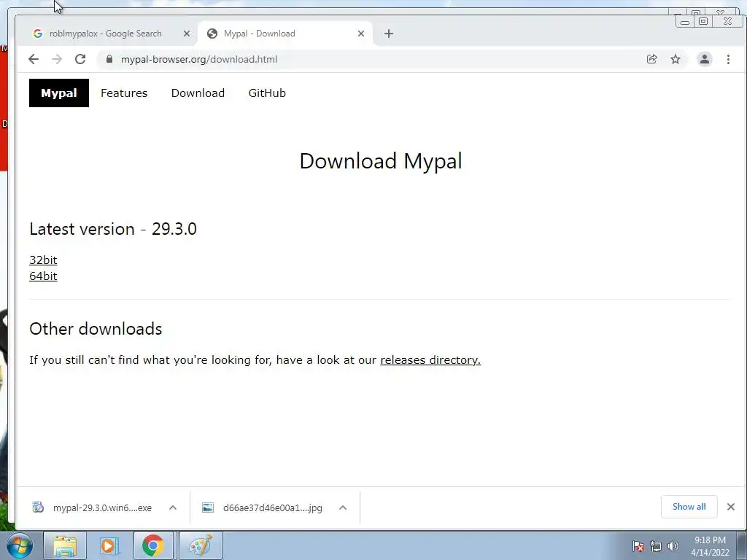Viewport: 747px width, 560px height.
Task: Bookmark this page with the star icon
Action: [x=675, y=59]
